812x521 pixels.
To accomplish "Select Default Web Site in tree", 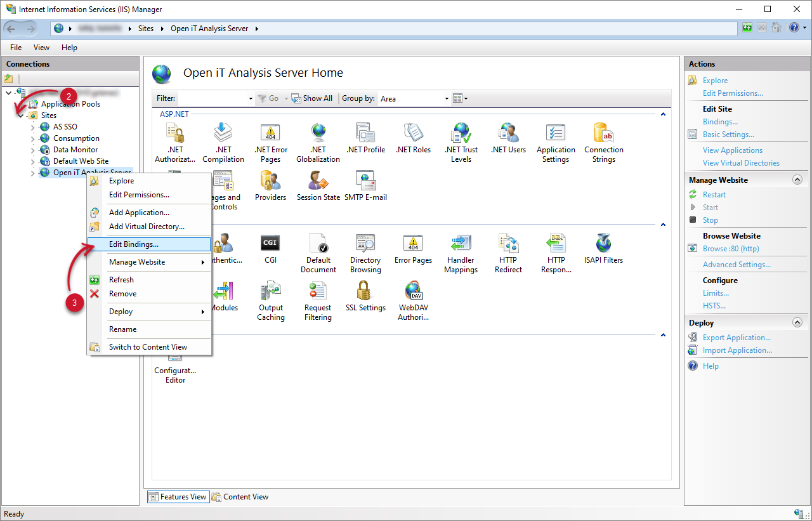I will (81, 161).
